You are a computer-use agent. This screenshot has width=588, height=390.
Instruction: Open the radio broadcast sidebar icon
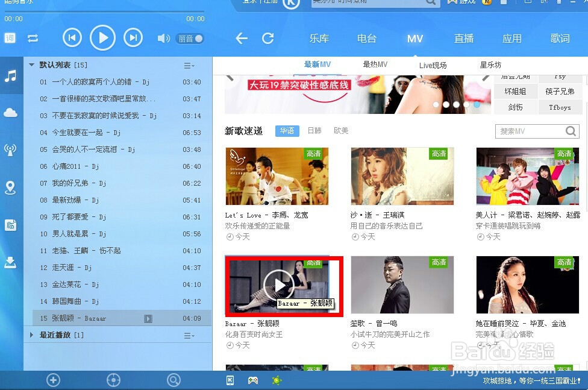pyautogui.click(x=10, y=149)
